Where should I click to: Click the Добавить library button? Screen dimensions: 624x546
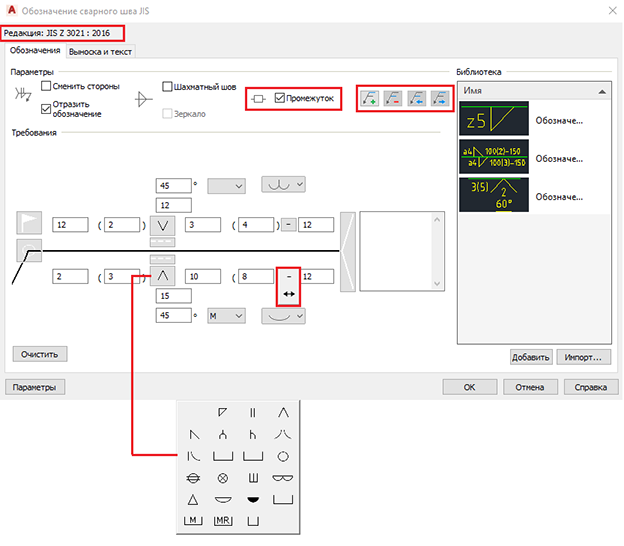click(531, 357)
